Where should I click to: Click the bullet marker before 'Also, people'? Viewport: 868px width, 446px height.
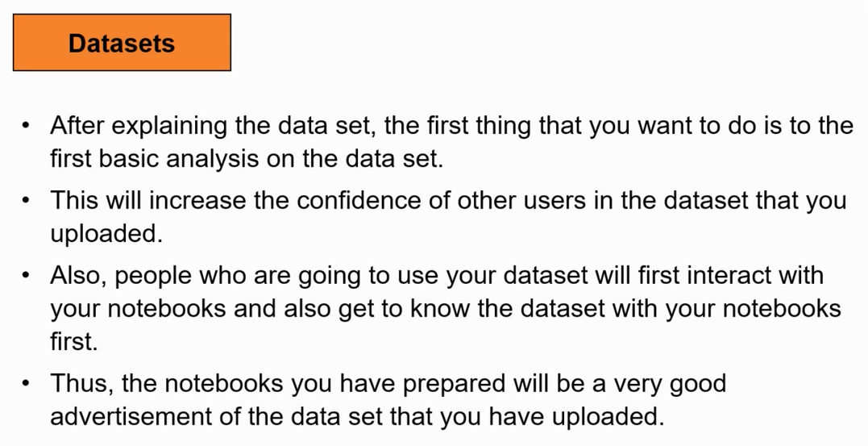coord(27,275)
